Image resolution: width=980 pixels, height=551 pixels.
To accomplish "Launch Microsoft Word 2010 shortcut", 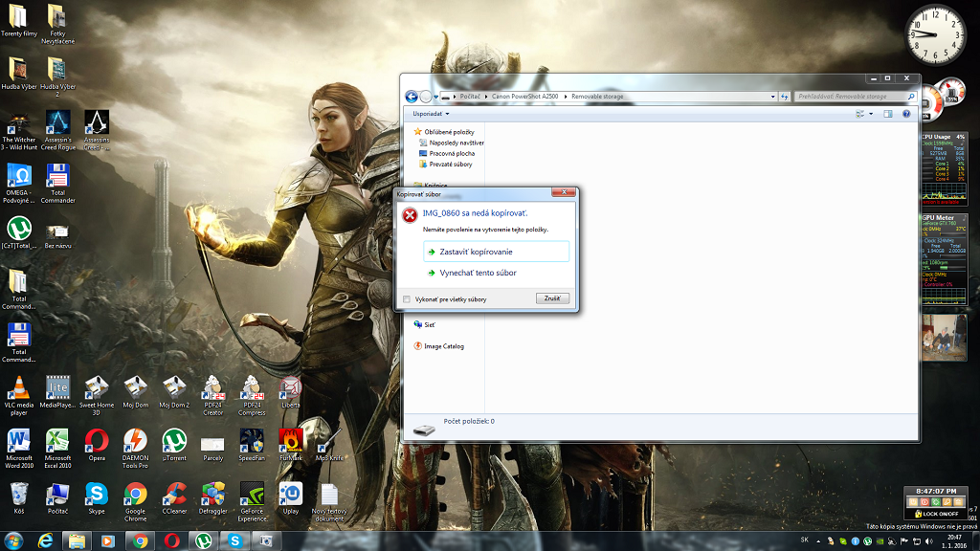I will (19, 449).
